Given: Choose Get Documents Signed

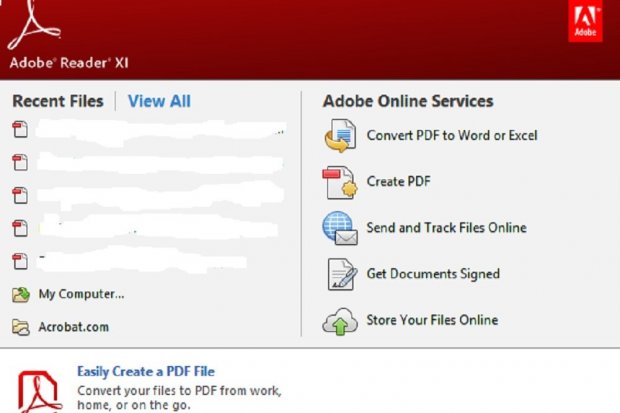Looking at the screenshot, I should coord(433,274).
